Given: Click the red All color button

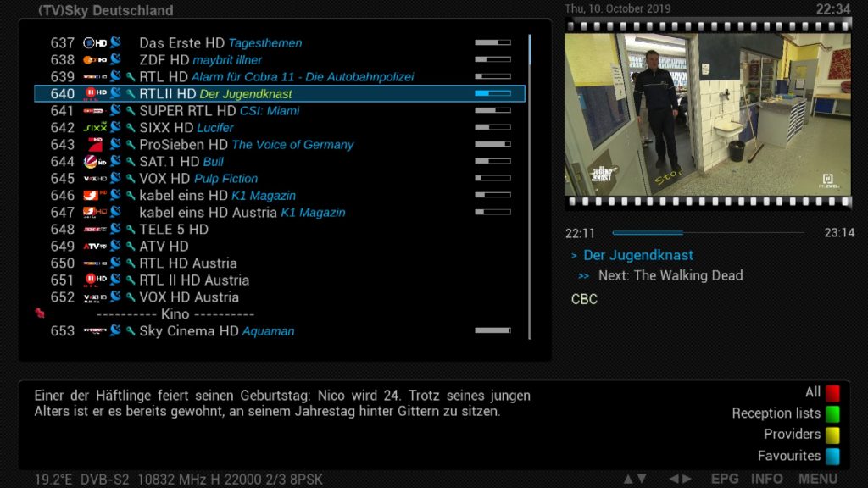Looking at the screenshot, I should (x=832, y=393).
